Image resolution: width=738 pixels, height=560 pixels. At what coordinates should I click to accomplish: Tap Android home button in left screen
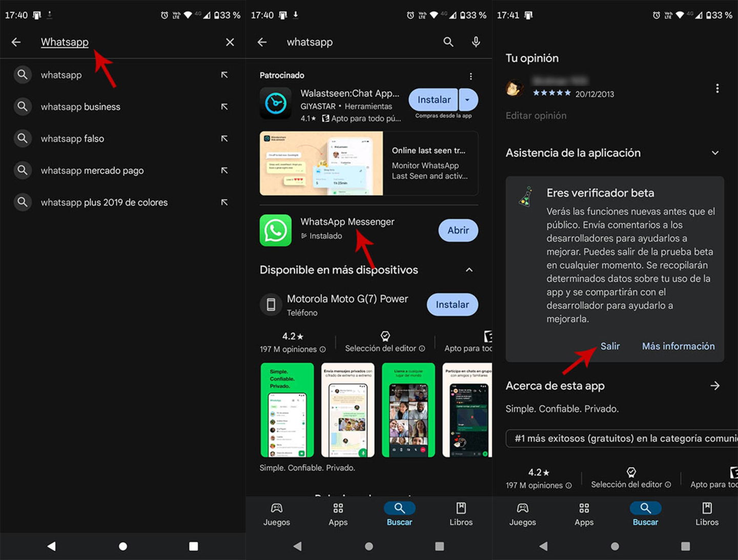123,546
